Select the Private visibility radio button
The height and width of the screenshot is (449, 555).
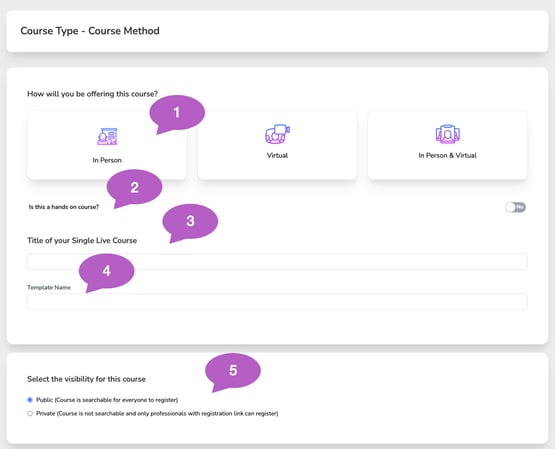coord(30,413)
